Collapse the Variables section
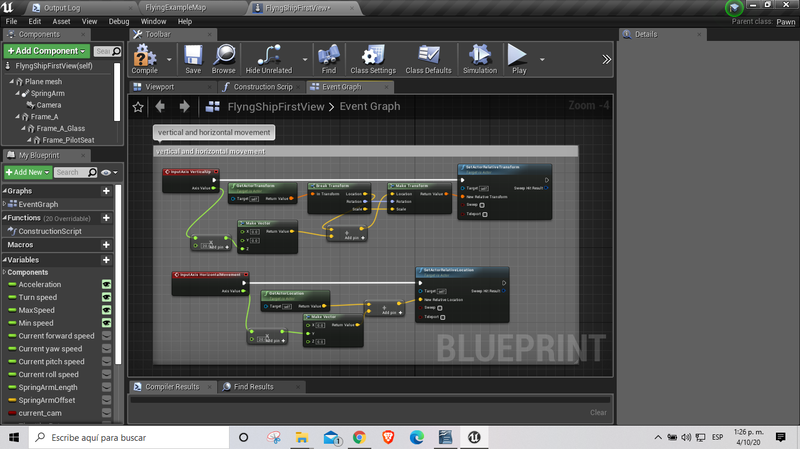Image resolution: width=800 pixels, height=449 pixels. (5, 260)
